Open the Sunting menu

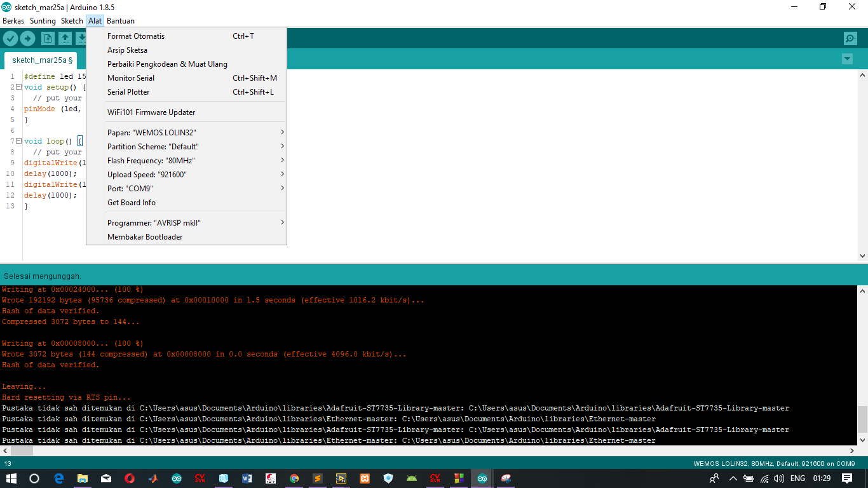pos(43,21)
